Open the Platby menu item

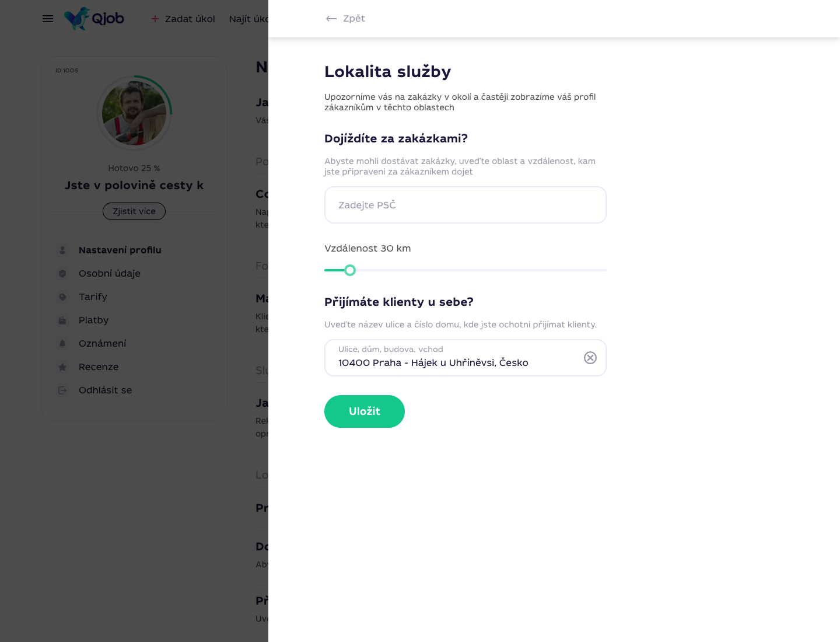[94, 320]
